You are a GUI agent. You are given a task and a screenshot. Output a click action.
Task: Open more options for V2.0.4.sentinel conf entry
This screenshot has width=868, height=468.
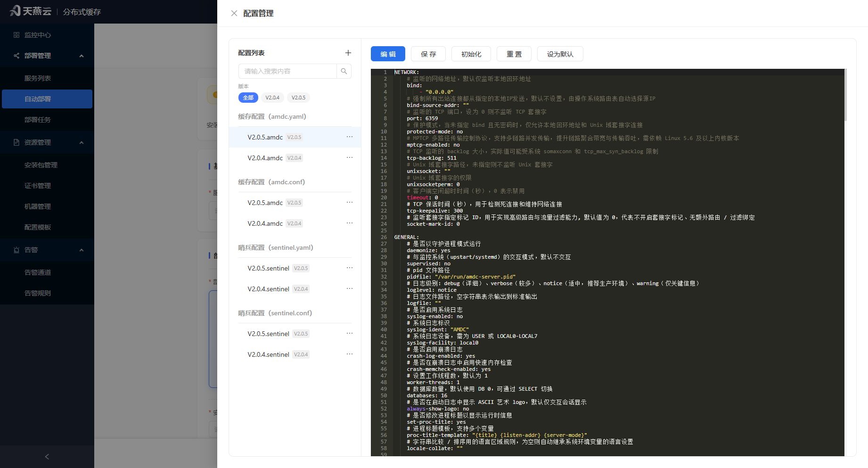point(349,354)
